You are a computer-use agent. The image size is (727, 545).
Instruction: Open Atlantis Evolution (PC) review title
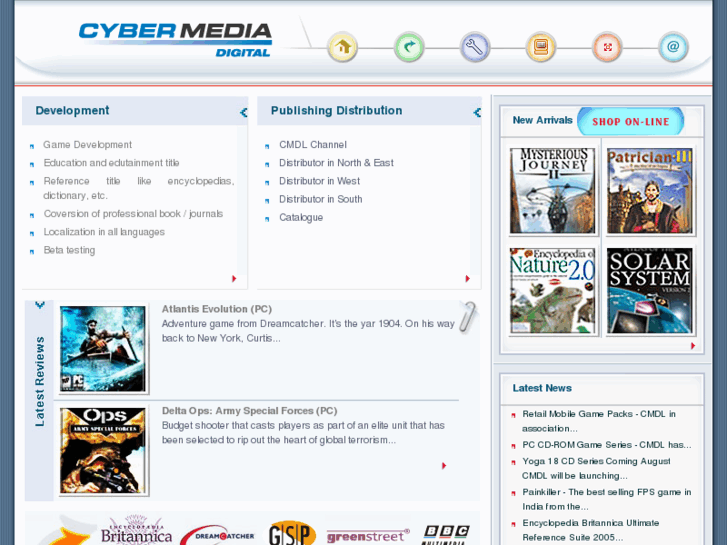coord(217,309)
